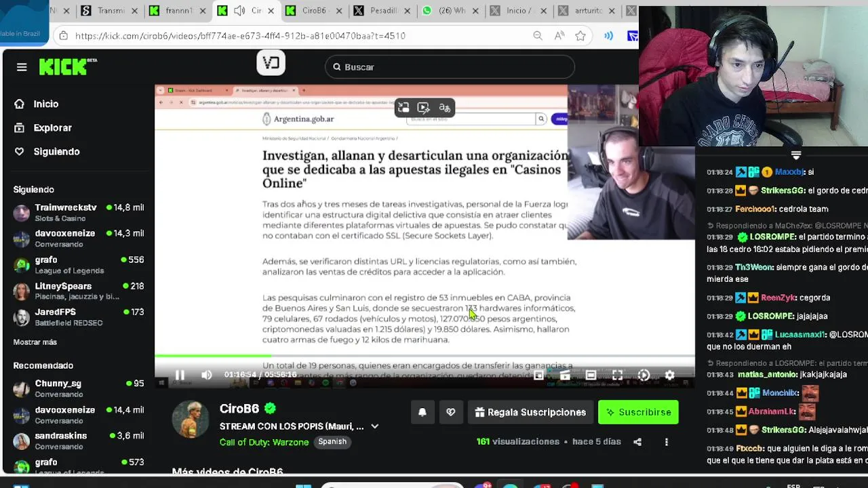
Task: Open Inicio in the sidebar
Action: [37, 104]
